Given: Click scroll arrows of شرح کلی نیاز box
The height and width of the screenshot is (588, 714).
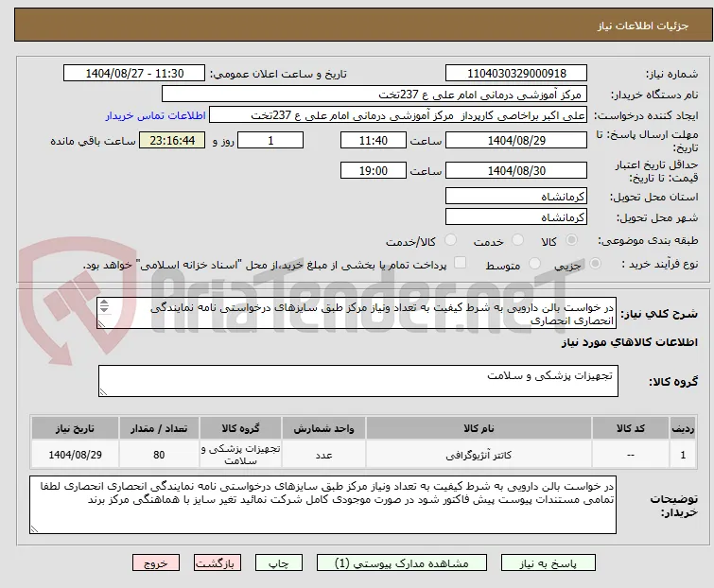Looking at the screenshot, I should [104, 306].
